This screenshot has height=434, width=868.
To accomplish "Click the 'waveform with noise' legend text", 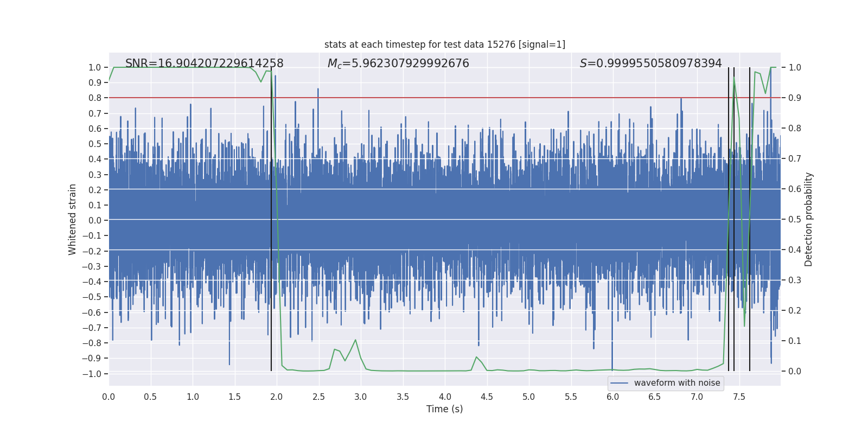I will point(676,383).
